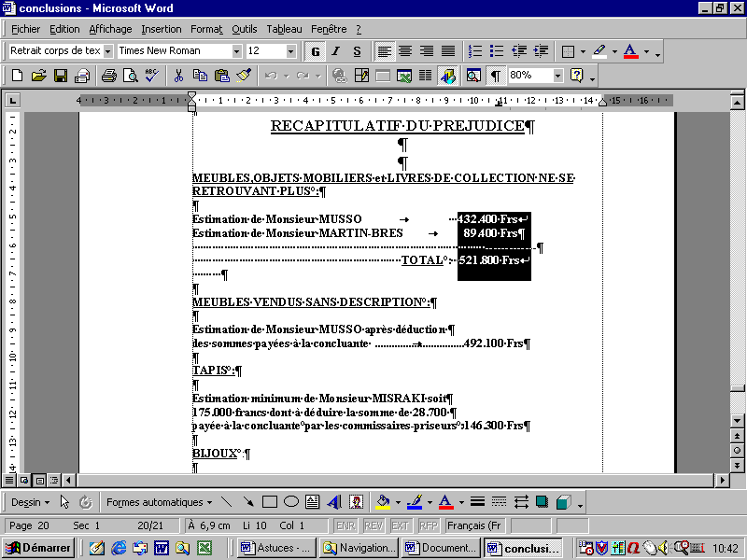Click the Cut scissors icon
Image resolution: width=747 pixels, height=560 pixels.
coord(177,76)
